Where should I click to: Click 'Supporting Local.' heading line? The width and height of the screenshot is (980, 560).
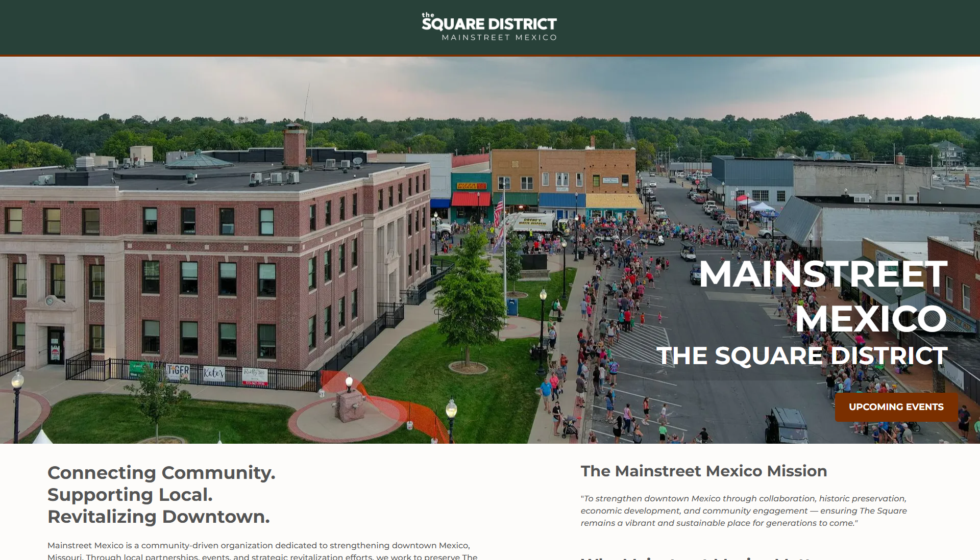130,495
